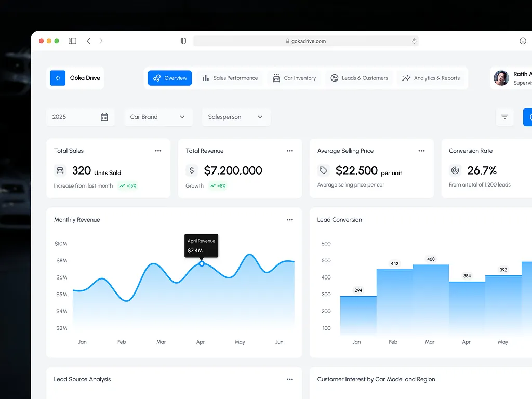Open Total Sales card options menu
Screen dimensions: 532x399
[158, 151]
